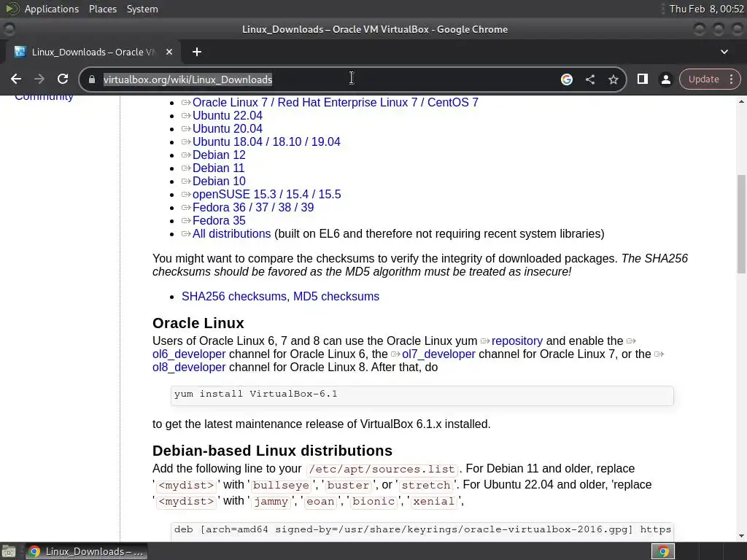Click scrollbar down arrow
Viewport: 747px width, 560px height.
click(741, 536)
